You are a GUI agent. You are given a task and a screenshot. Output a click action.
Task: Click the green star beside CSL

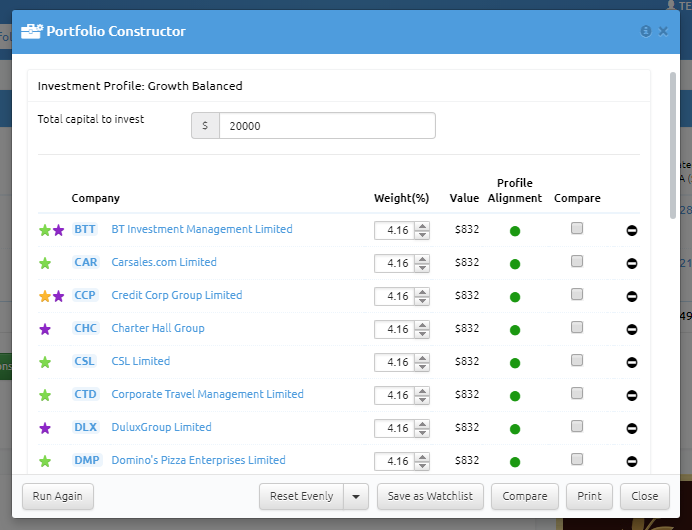point(45,362)
